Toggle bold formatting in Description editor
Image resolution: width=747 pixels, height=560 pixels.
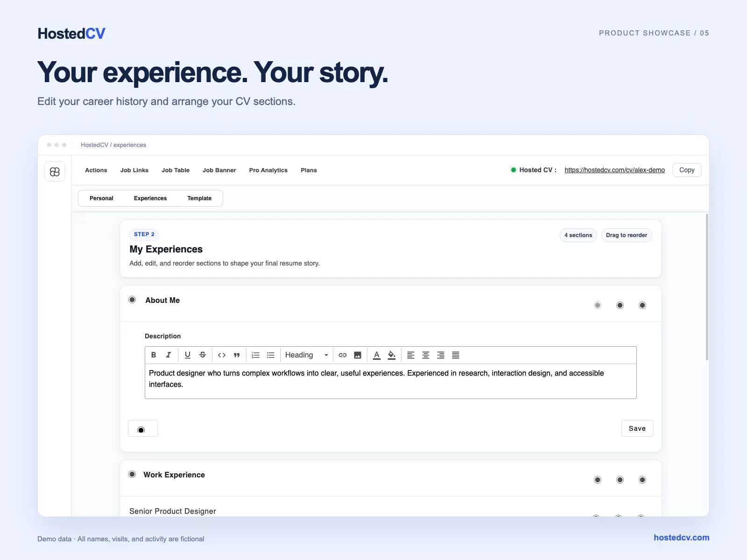point(154,355)
